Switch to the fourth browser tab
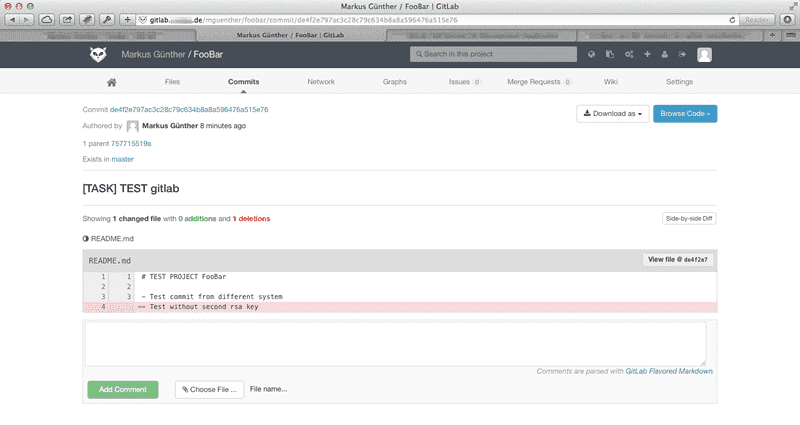Screen dimensions: 800x425 671,35
